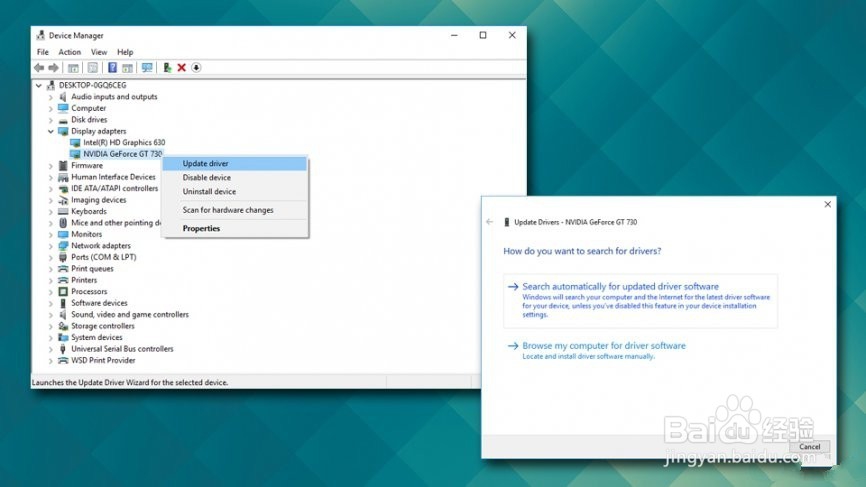Click the Processors category icon
The height and width of the screenshot is (487, 866).
[63, 292]
